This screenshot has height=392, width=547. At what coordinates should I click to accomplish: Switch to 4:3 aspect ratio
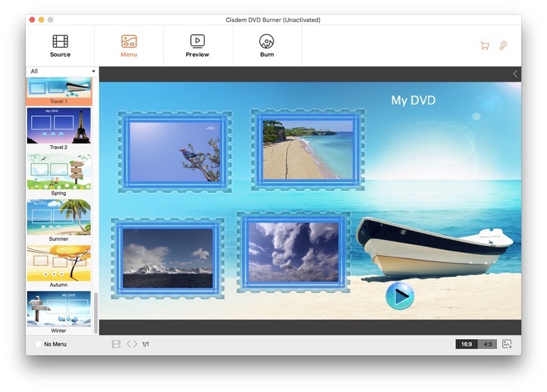[487, 344]
